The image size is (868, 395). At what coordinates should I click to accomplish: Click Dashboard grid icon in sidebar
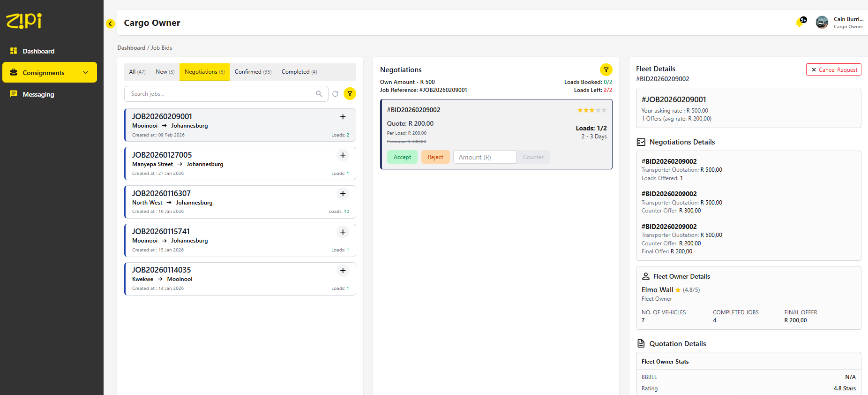(x=14, y=51)
